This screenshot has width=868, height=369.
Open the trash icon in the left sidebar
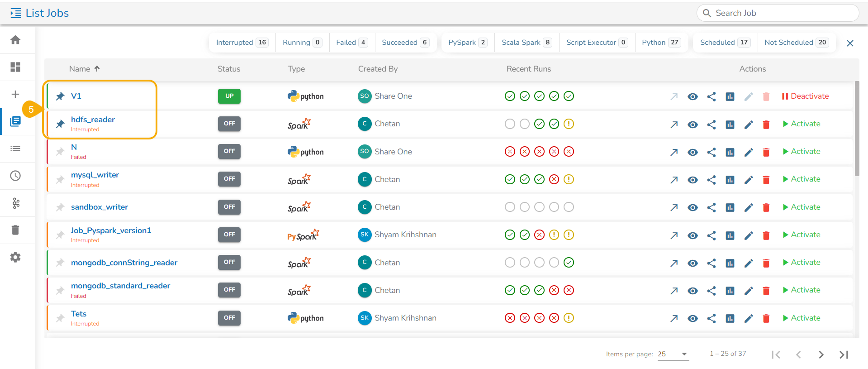pyautogui.click(x=15, y=230)
